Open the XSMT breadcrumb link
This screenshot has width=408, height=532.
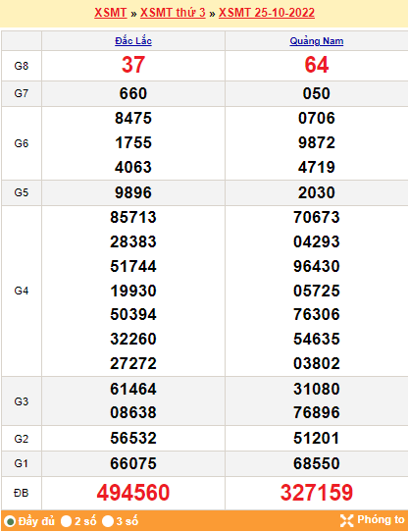111,13
